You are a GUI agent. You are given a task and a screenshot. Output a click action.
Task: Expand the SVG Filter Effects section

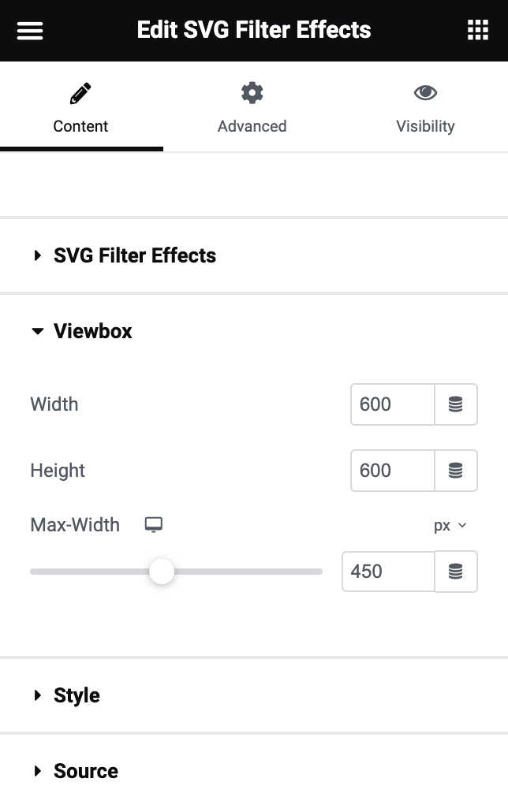coord(135,255)
